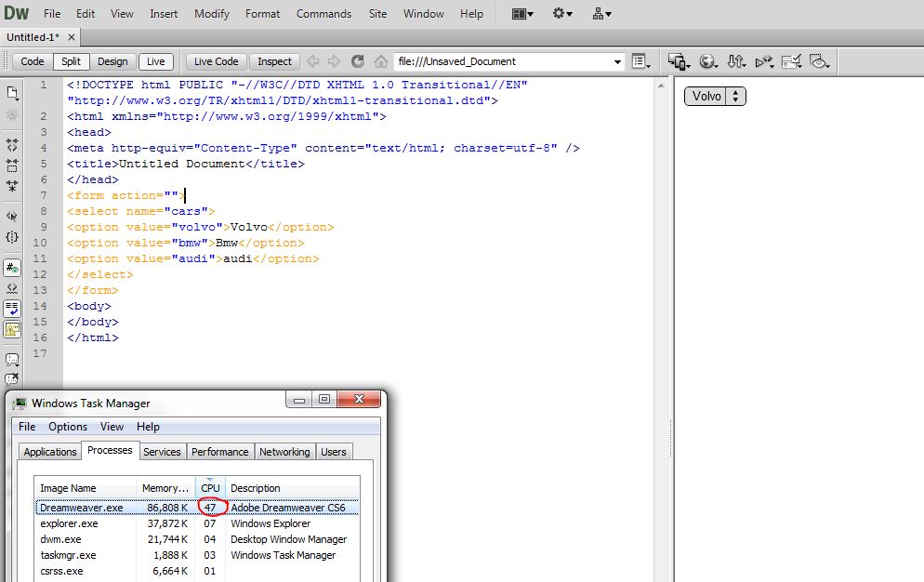
Task: Click the Apply Comment icon
Action: coord(12,359)
